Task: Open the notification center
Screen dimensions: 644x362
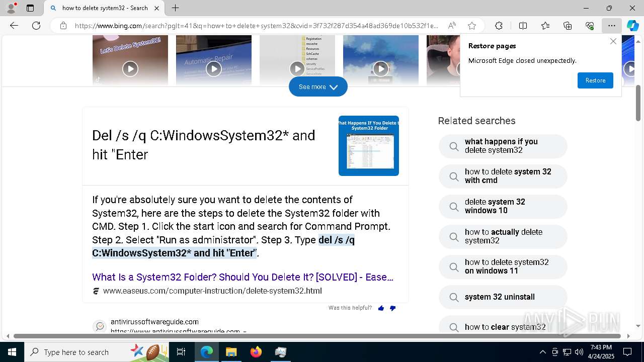Action: [x=627, y=352]
